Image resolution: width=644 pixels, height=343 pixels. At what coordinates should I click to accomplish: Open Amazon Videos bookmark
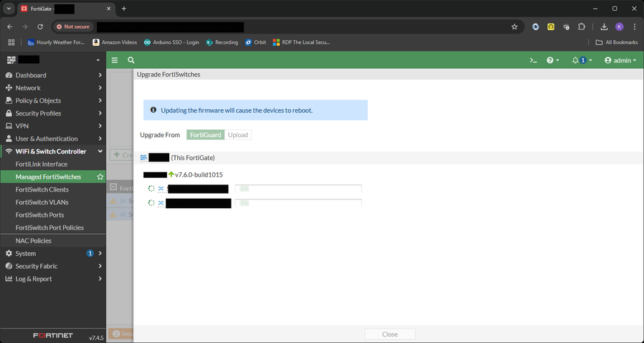click(115, 42)
